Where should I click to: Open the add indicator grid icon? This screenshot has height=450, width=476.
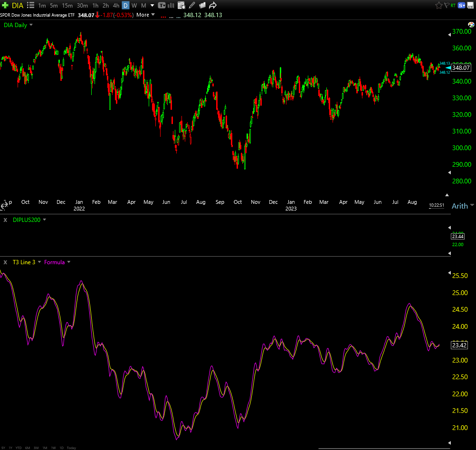point(181,5)
